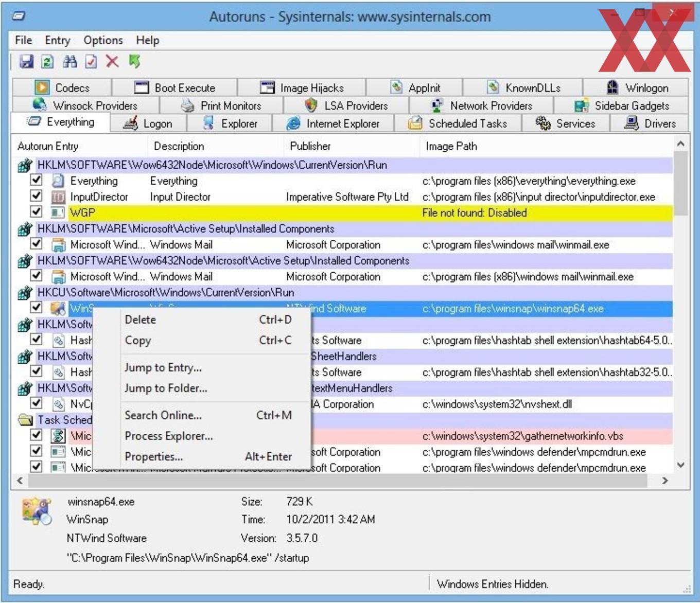Click the Autoruns title bar app icon
The height and width of the screenshot is (603, 700).
[19, 16]
